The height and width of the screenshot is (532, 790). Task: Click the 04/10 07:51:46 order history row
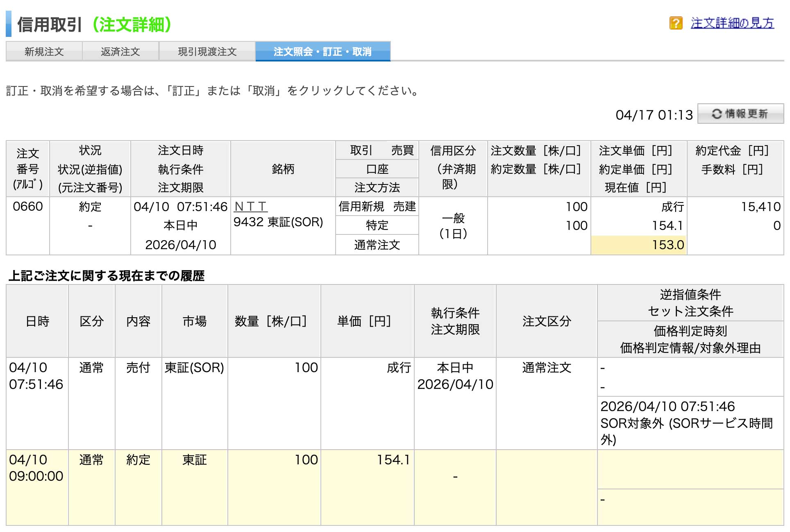coord(36,376)
